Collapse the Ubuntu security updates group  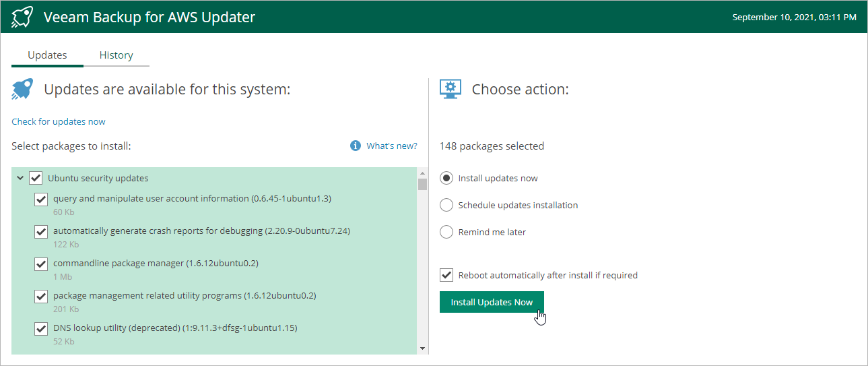(x=20, y=178)
